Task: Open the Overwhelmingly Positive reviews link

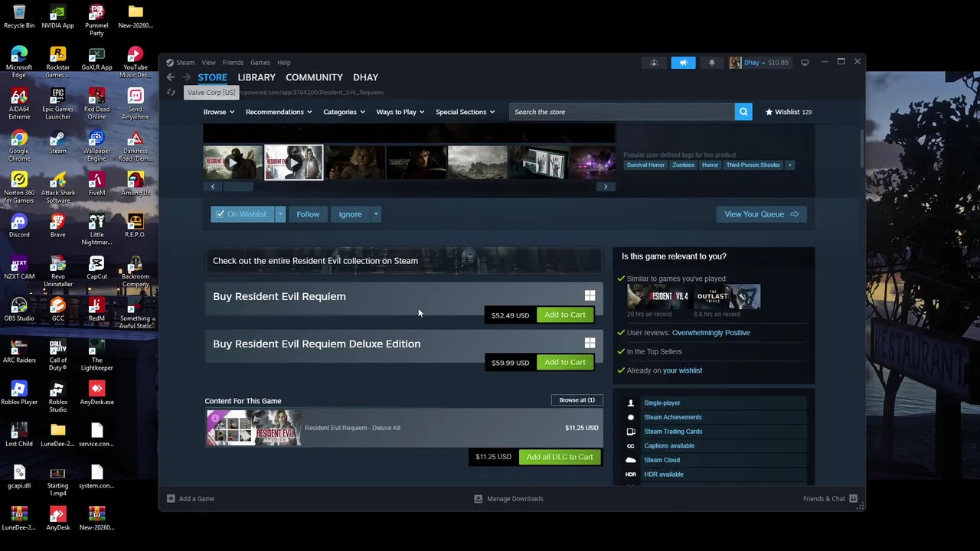Action: coord(711,333)
